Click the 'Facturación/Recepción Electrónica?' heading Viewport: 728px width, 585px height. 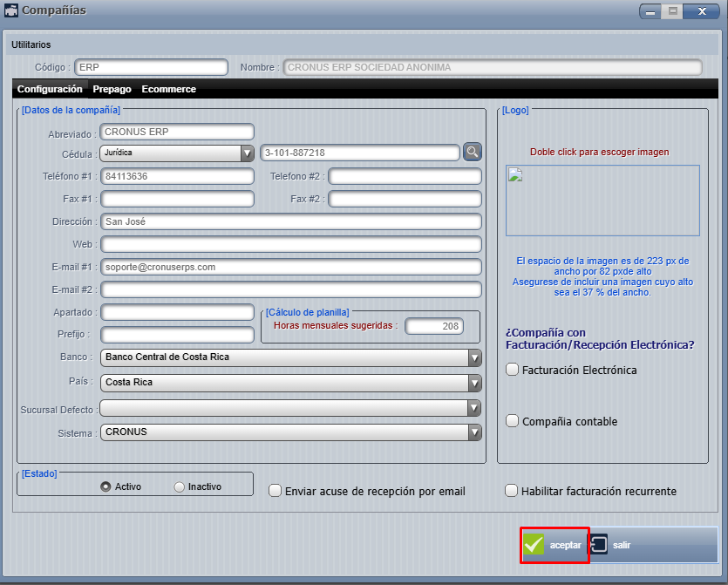[x=600, y=345]
